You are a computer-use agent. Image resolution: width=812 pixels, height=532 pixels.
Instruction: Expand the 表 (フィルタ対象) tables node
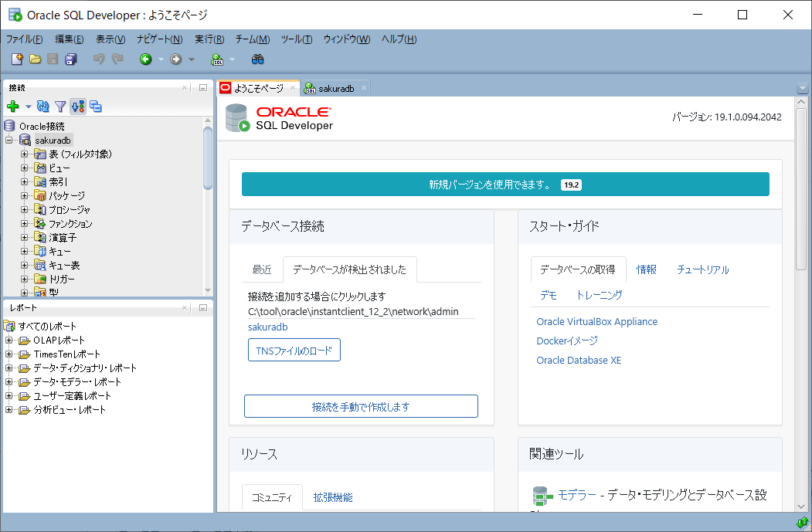25,154
